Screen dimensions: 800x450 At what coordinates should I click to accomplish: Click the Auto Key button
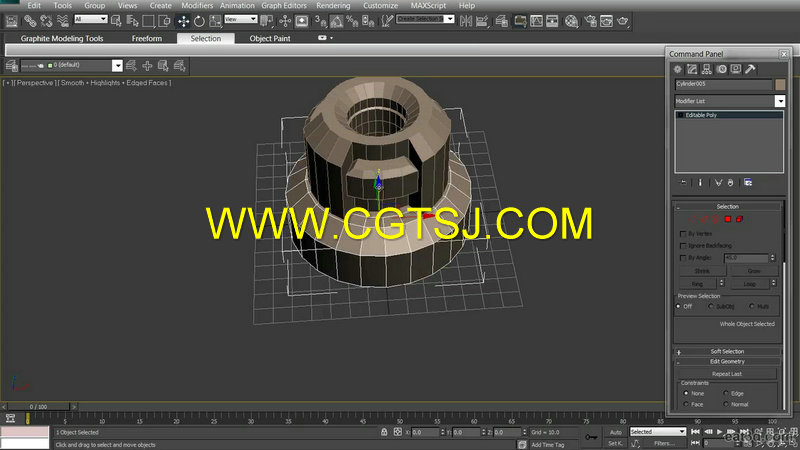(616, 432)
